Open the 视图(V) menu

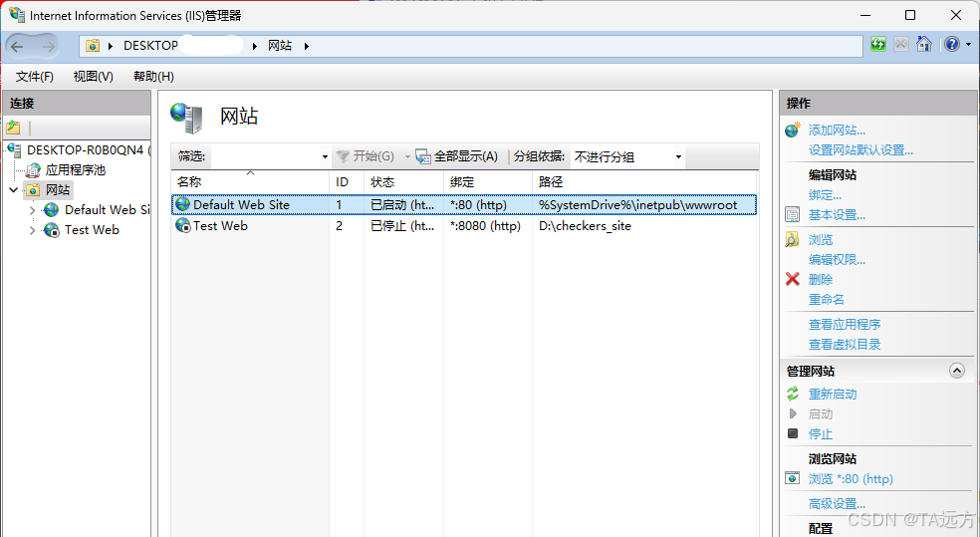(94, 77)
